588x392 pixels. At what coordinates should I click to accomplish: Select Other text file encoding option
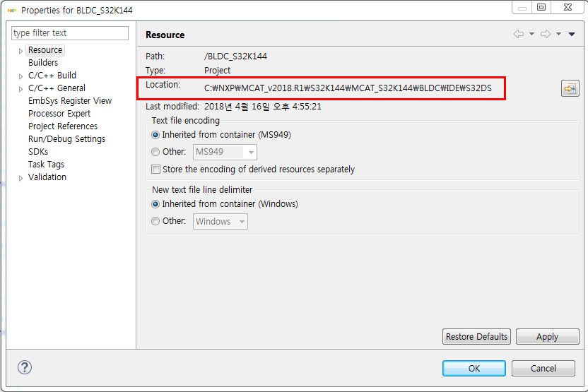point(155,151)
